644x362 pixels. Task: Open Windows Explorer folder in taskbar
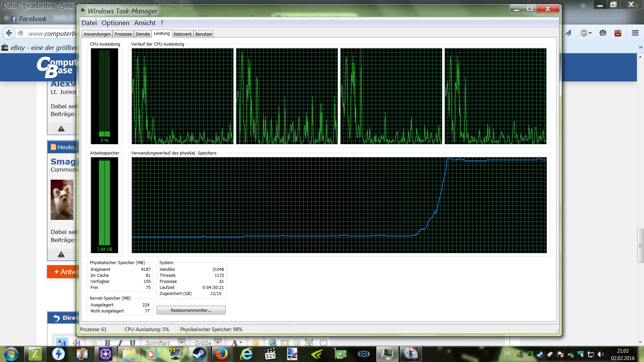(129, 354)
